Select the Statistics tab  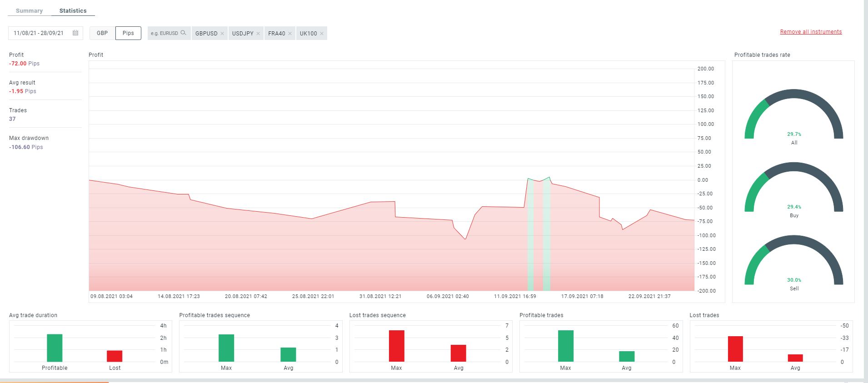coord(73,10)
